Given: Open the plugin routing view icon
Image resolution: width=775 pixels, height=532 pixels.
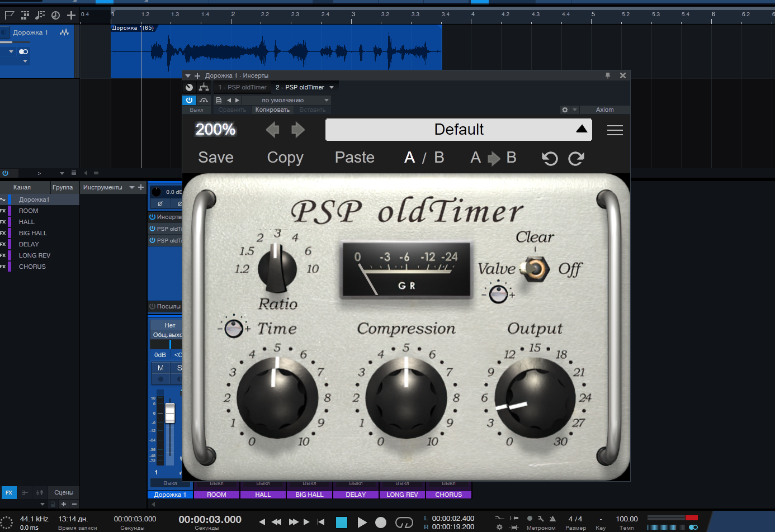Looking at the screenshot, I should click(204, 87).
